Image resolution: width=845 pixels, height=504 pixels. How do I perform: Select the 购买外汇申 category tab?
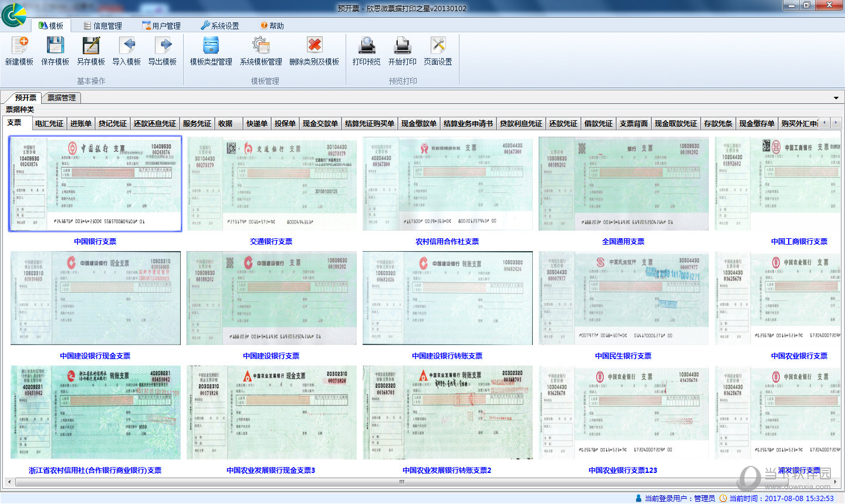point(799,123)
